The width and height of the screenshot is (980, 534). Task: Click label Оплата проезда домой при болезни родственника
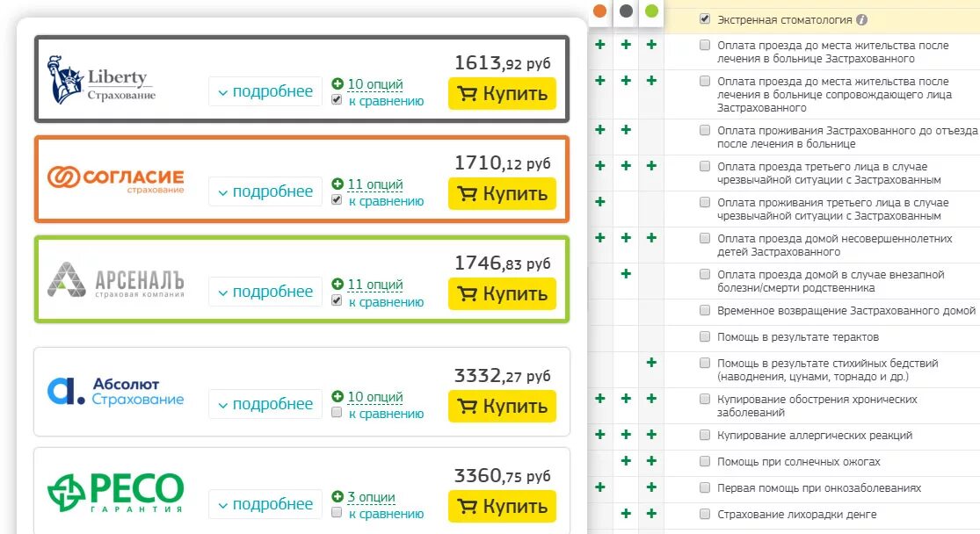click(x=831, y=281)
